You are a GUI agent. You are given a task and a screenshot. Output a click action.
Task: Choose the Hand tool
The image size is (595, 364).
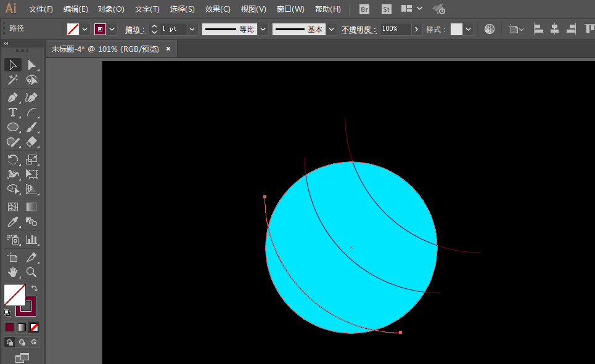[x=12, y=272]
